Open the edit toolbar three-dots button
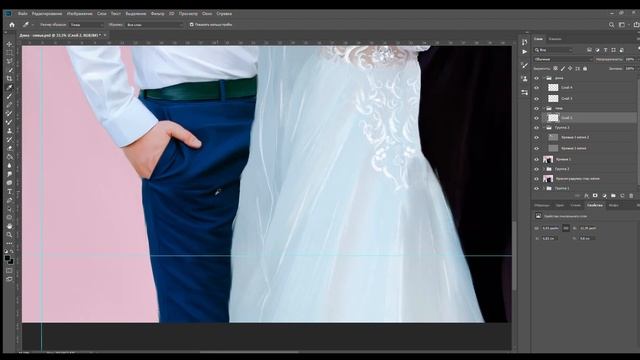This screenshot has height=360, width=640. click(x=9, y=243)
